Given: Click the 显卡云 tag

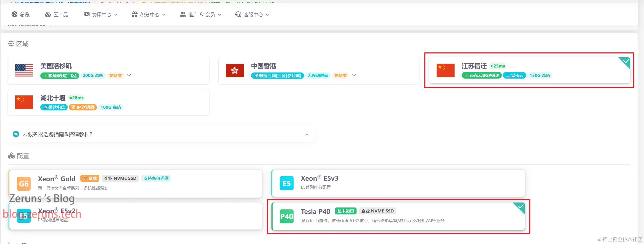Looking at the screenshot, I should 514,75.
